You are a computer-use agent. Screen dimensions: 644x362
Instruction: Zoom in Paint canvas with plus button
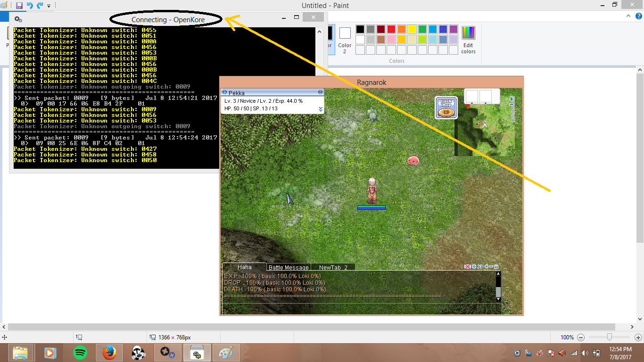pyautogui.click(x=638, y=337)
